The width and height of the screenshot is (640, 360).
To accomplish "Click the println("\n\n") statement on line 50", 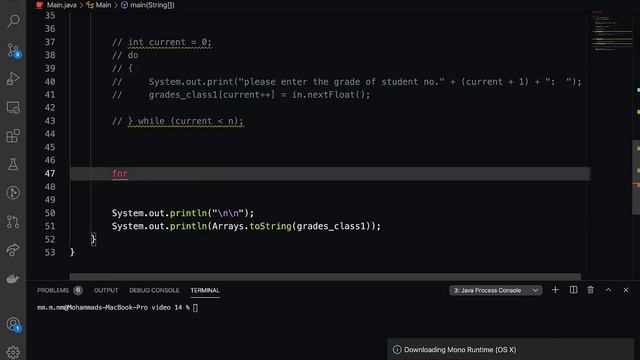I will (x=183, y=213).
